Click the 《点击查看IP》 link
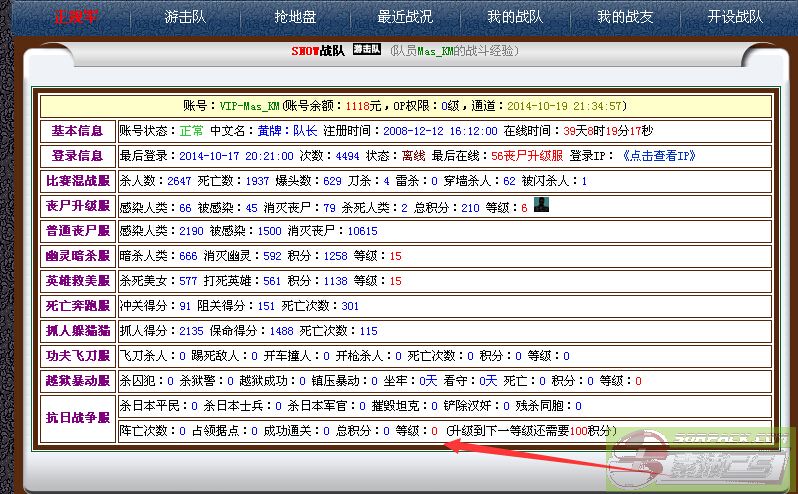 [x=658, y=156]
